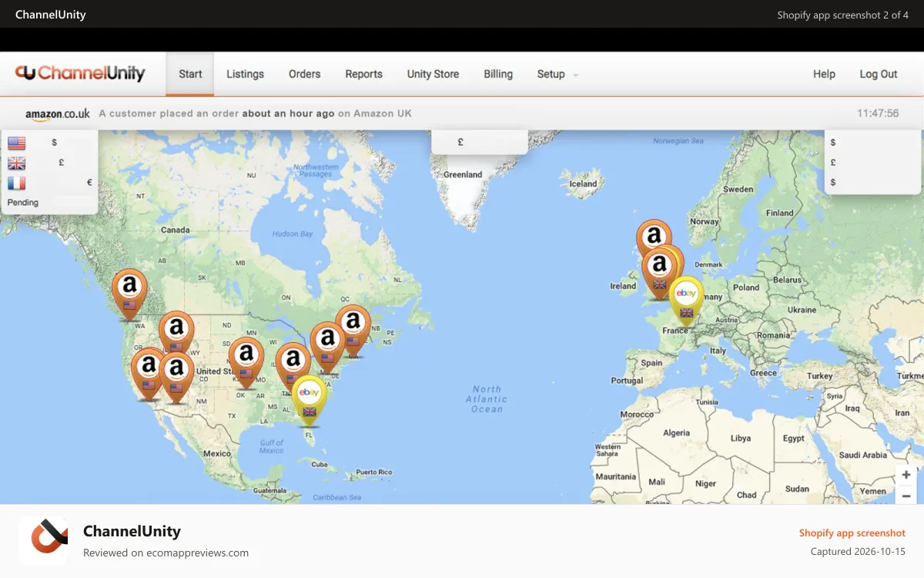Click the leftmost Amazon marker in California
924x578 pixels.
(x=149, y=374)
